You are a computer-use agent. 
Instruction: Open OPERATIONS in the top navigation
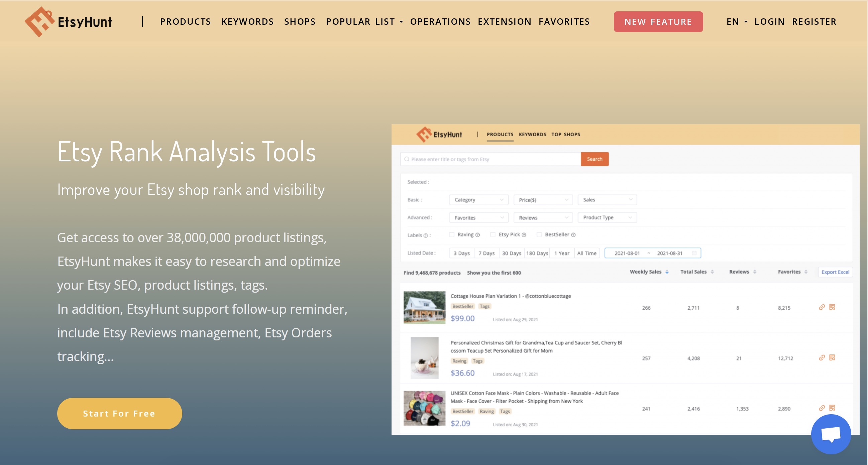[x=440, y=22]
